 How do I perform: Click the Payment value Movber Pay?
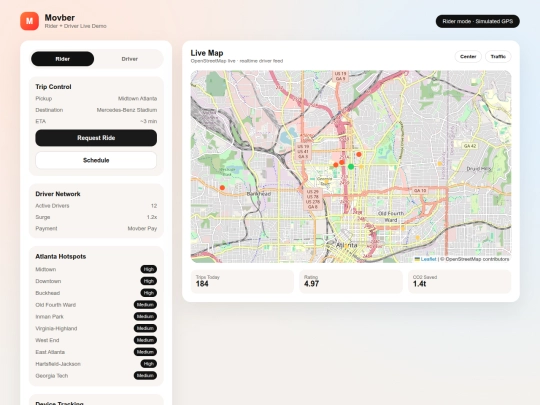pyautogui.click(x=142, y=228)
